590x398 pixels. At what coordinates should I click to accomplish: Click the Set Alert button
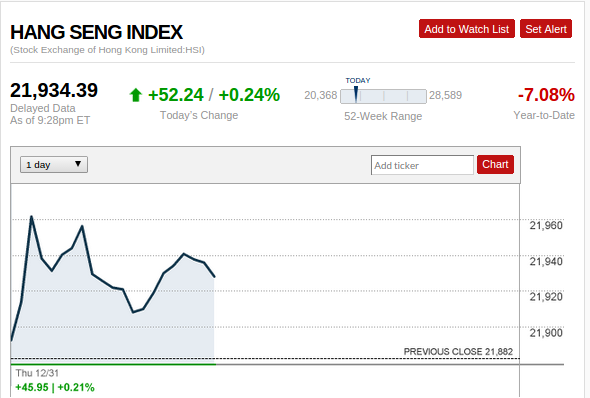546,29
